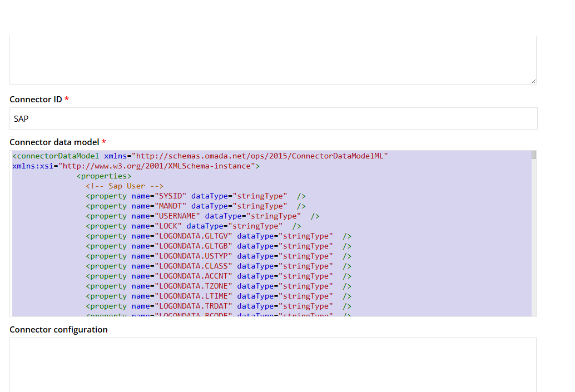
Task: Place cursor on the LOGONDATA.USTYP line
Action: click(218, 256)
